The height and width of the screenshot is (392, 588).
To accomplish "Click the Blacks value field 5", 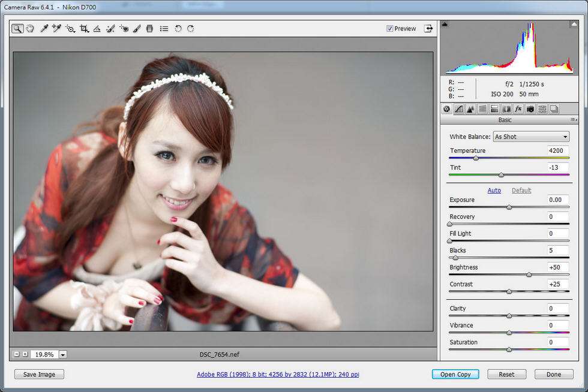I will click(x=557, y=251).
